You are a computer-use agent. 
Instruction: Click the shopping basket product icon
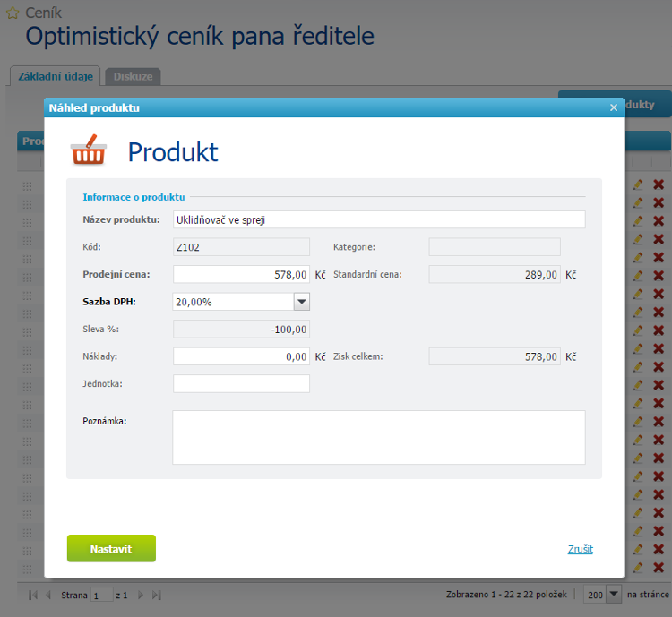click(89, 150)
